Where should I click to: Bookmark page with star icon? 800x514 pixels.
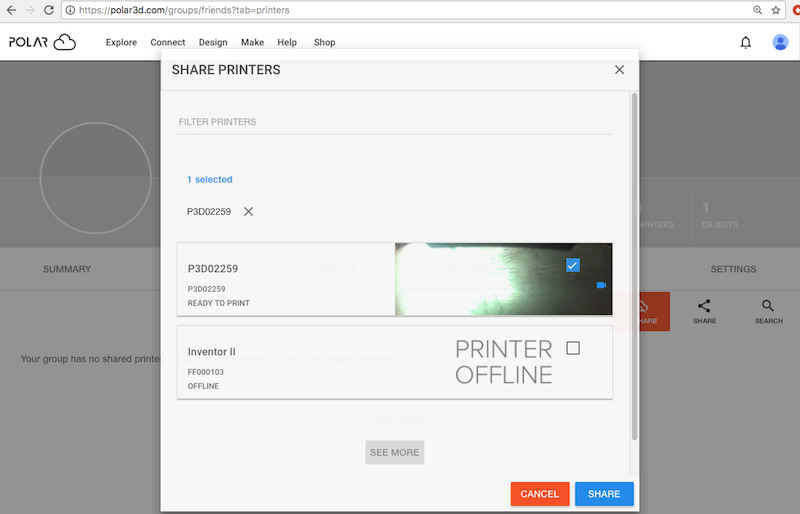tap(776, 10)
